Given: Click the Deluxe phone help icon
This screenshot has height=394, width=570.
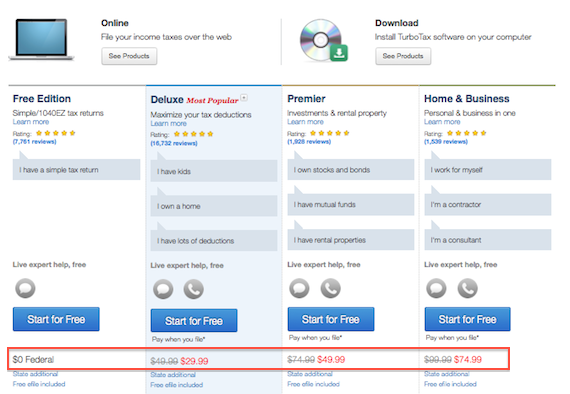Looking at the screenshot, I should (x=193, y=289).
